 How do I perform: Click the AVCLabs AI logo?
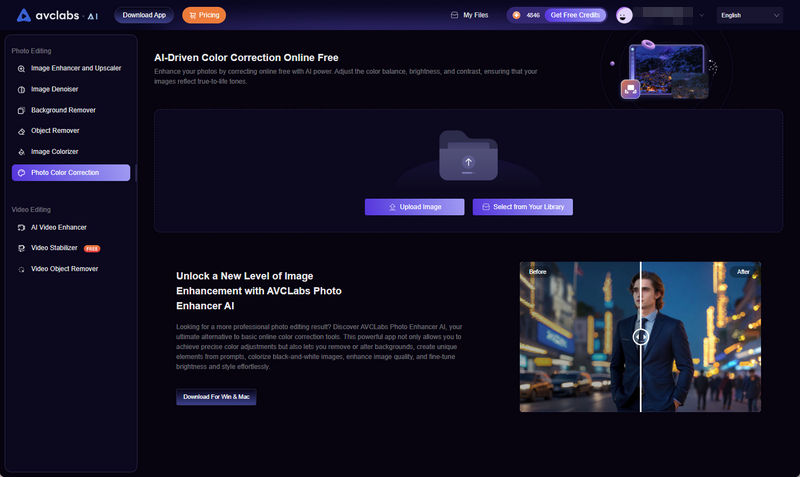pyautogui.click(x=56, y=15)
